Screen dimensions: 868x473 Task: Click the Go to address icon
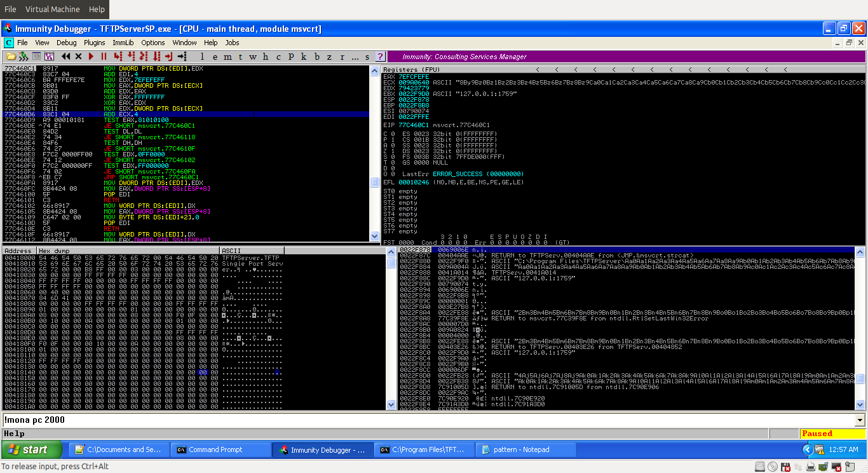[183, 57]
